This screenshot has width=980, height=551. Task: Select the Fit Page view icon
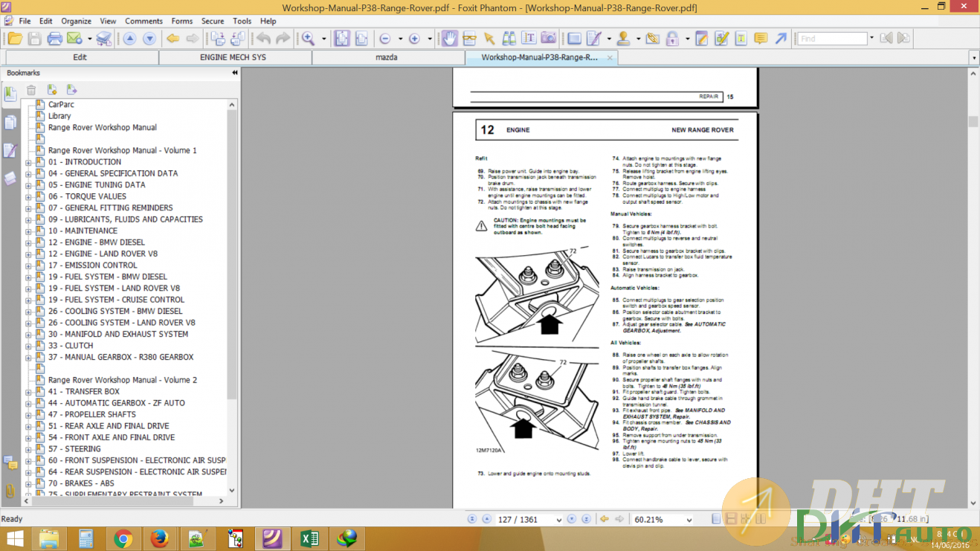342,39
